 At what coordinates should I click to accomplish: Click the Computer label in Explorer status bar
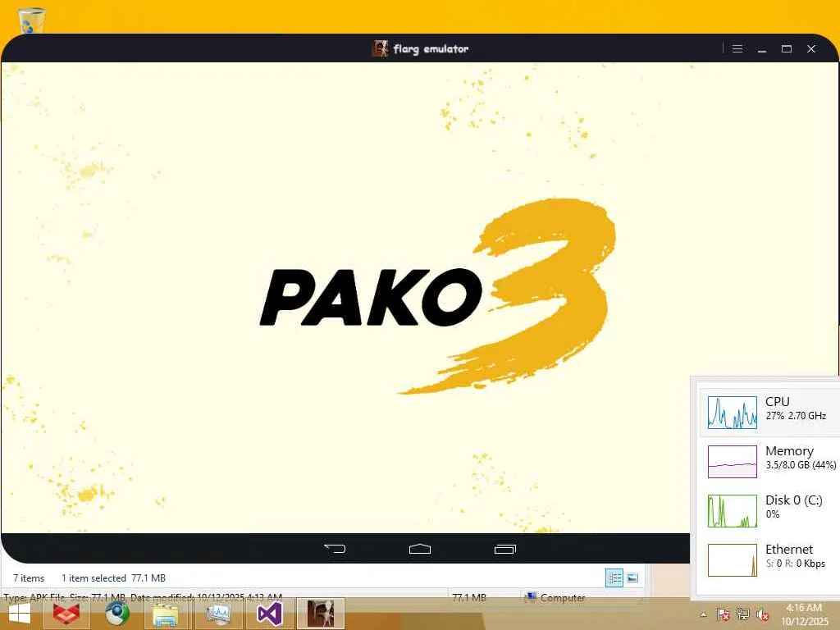pyautogui.click(x=563, y=597)
